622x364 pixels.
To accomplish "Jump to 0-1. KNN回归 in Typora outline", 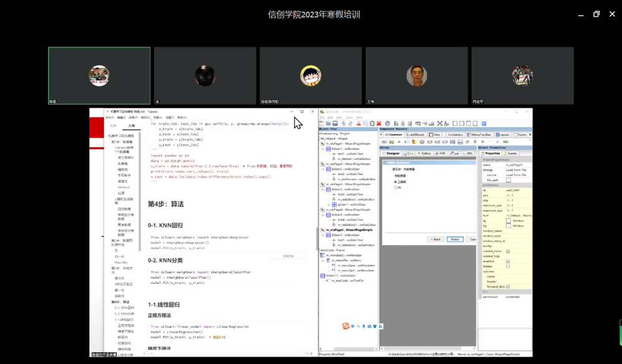I will coord(125,308).
